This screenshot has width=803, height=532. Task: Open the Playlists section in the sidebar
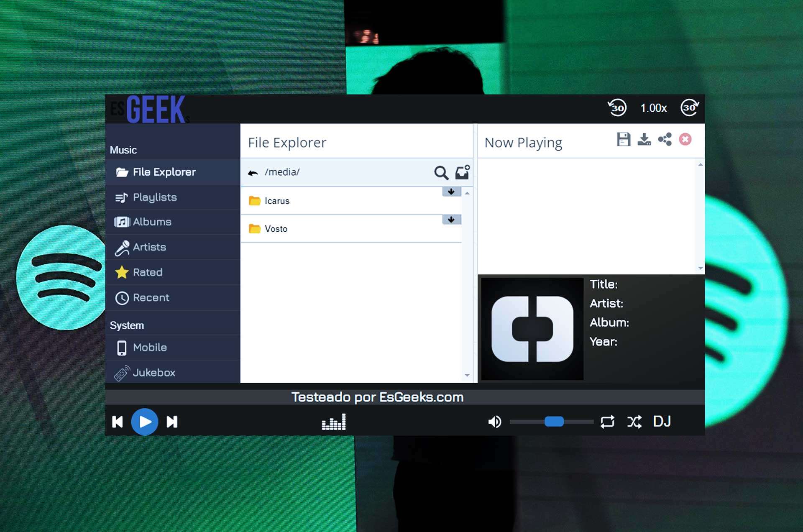(x=154, y=197)
